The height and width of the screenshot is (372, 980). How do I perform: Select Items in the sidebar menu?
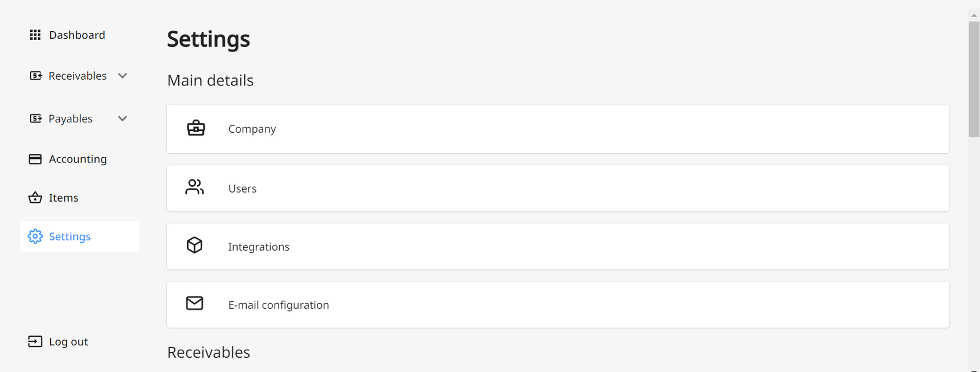[63, 198]
